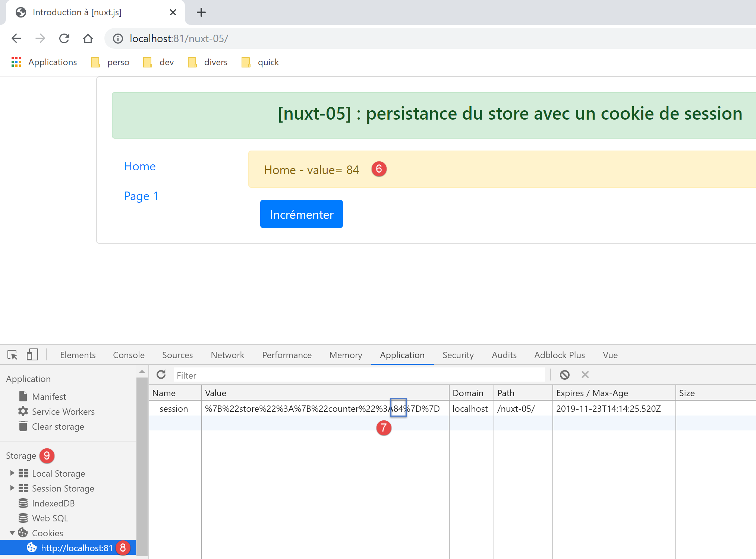Viewport: 756px width, 559px height.
Task: Open a new browser tab
Action: point(201,12)
